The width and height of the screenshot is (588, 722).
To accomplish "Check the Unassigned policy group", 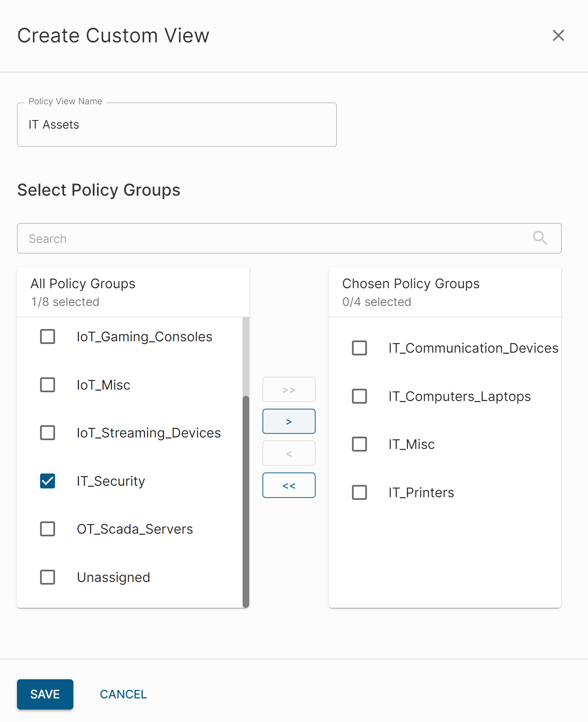I will (x=48, y=577).
